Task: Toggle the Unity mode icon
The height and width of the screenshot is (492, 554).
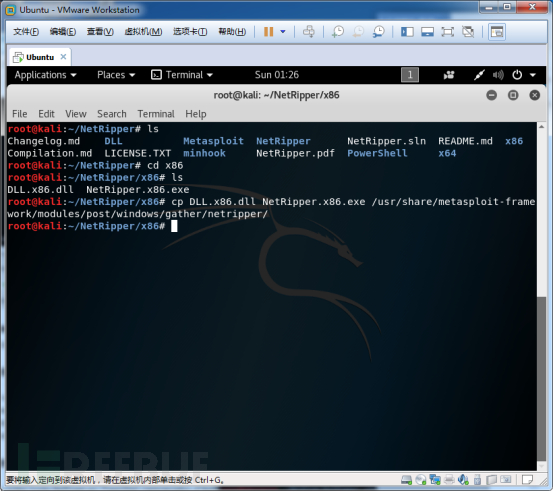Action: pyautogui.click(x=468, y=32)
